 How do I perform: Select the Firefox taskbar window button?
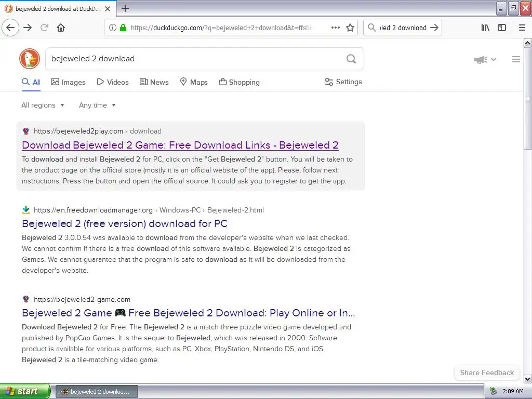click(97, 392)
